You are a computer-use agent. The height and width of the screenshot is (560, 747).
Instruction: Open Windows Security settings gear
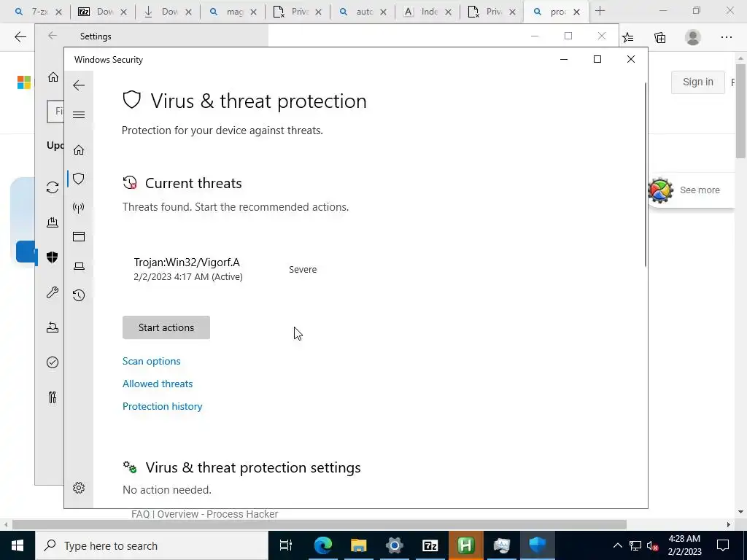point(79,488)
